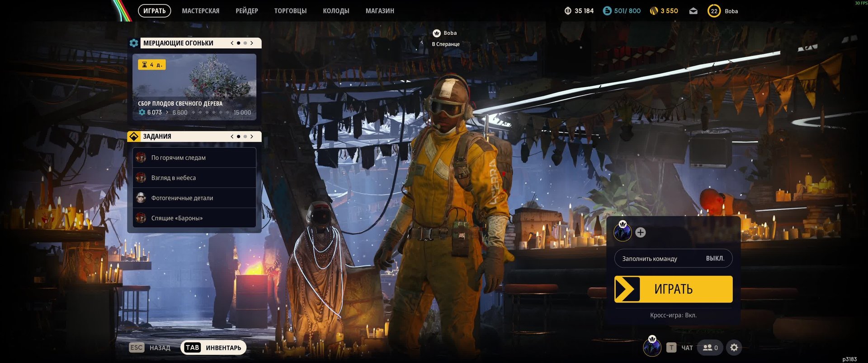
Task: Go to the ТОРГОВЦЫ tab
Action: click(290, 11)
